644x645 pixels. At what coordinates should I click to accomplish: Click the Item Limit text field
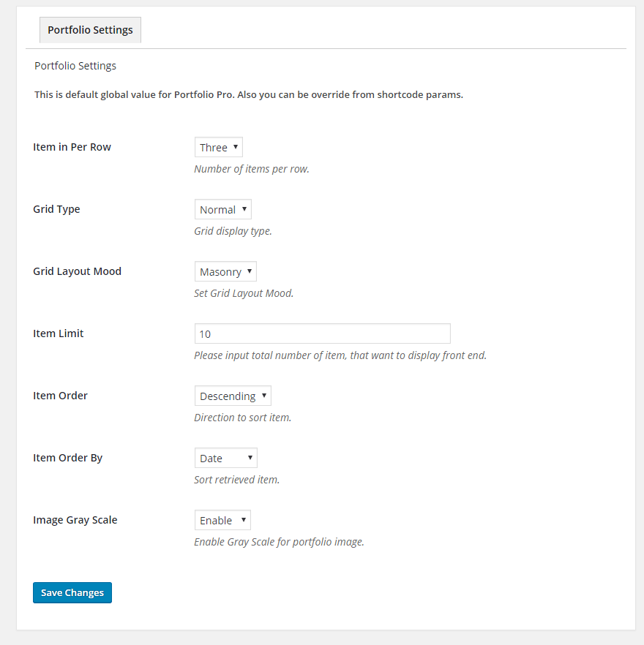tap(322, 333)
